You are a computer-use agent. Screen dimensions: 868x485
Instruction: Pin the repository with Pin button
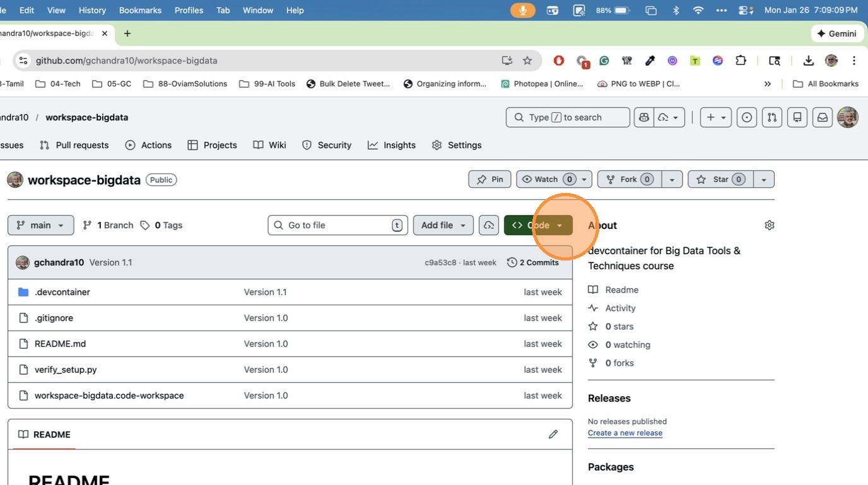coord(490,179)
